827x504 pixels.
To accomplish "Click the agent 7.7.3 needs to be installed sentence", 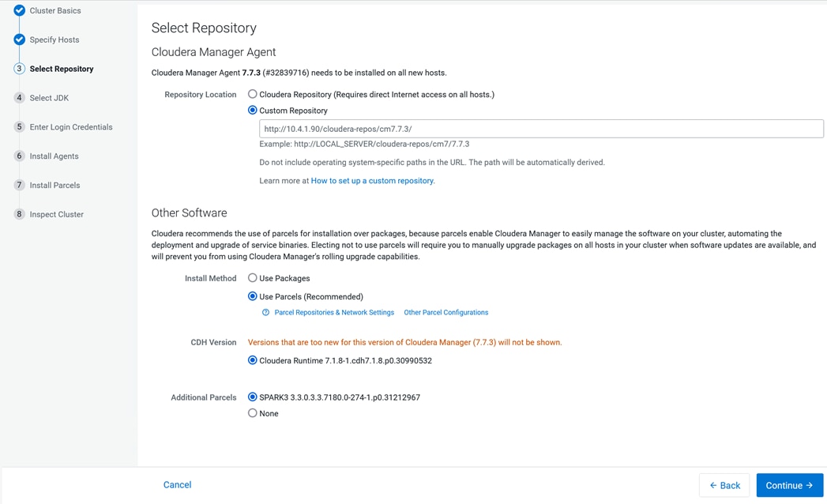I will (299, 73).
